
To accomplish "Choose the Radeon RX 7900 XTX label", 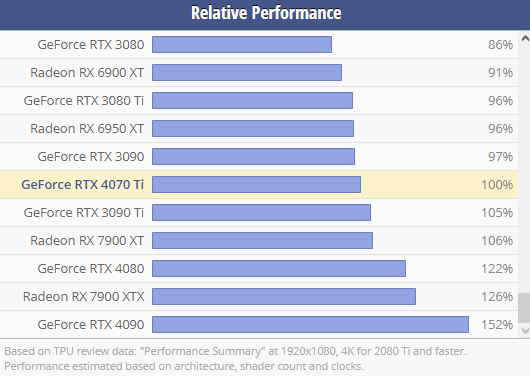I will pos(83,297).
